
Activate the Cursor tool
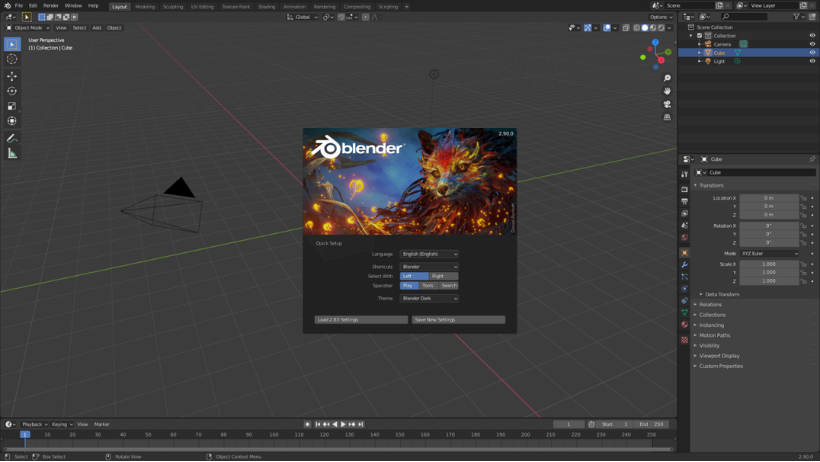pos(12,59)
